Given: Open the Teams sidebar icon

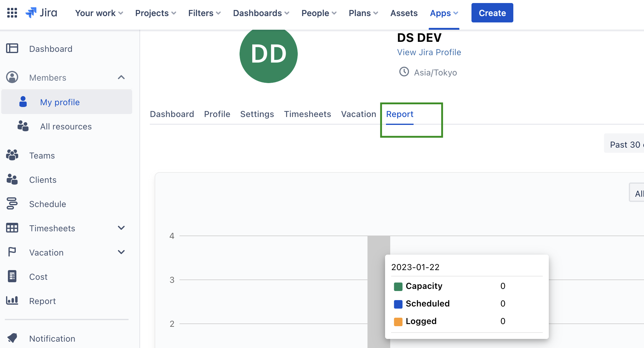Looking at the screenshot, I should tap(12, 155).
